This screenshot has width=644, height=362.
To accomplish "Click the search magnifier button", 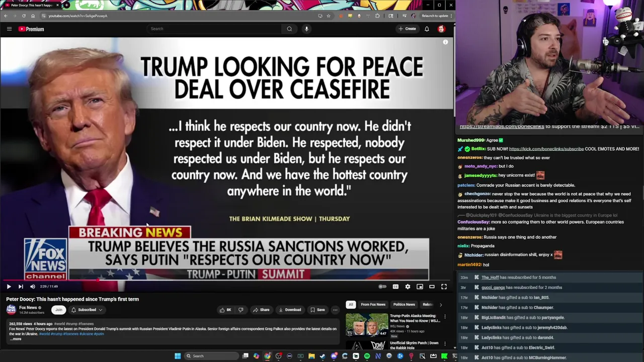I will pyautogui.click(x=289, y=29).
